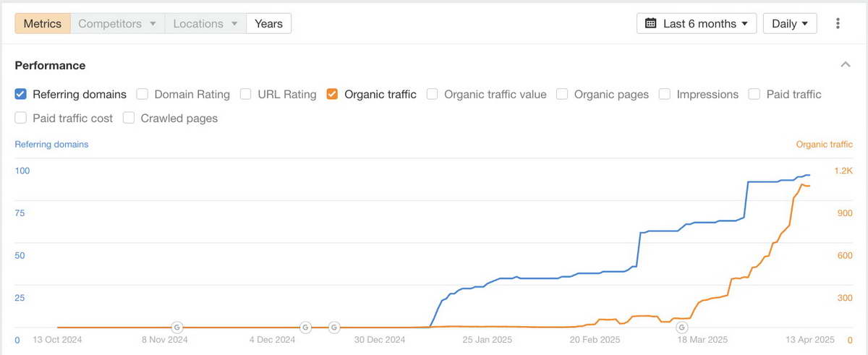Tick the Paid traffic cost checkbox
The height and width of the screenshot is (355, 868).
(21, 118)
